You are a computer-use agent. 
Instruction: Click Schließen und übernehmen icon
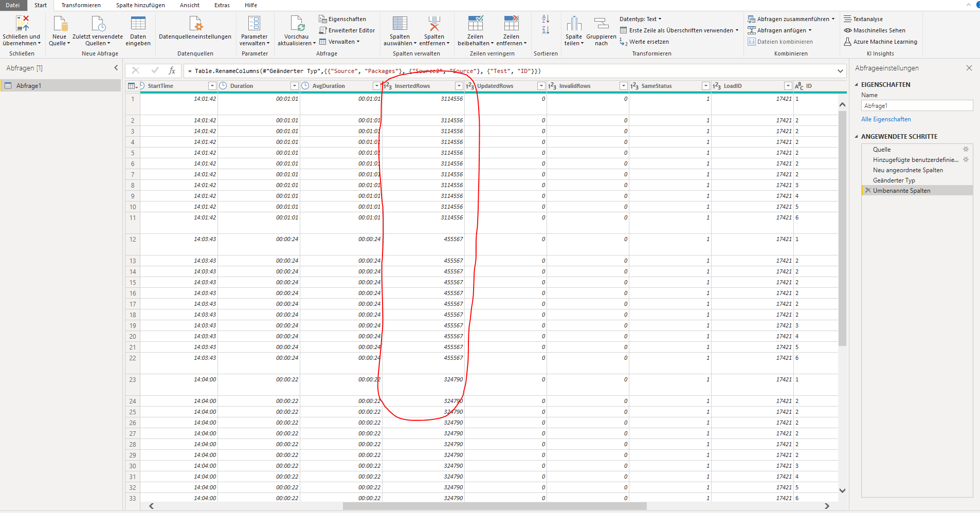pyautogui.click(x=22, y=24)
